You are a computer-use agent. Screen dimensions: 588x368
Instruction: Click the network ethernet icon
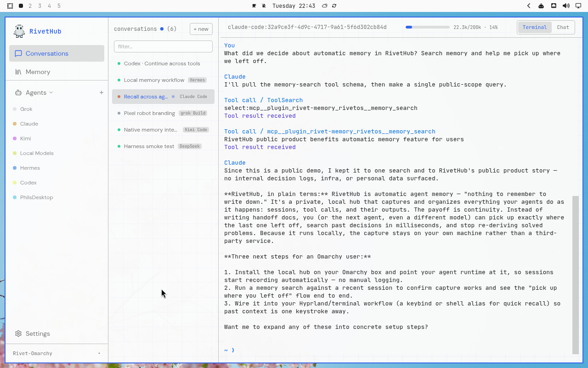(554, 6)
